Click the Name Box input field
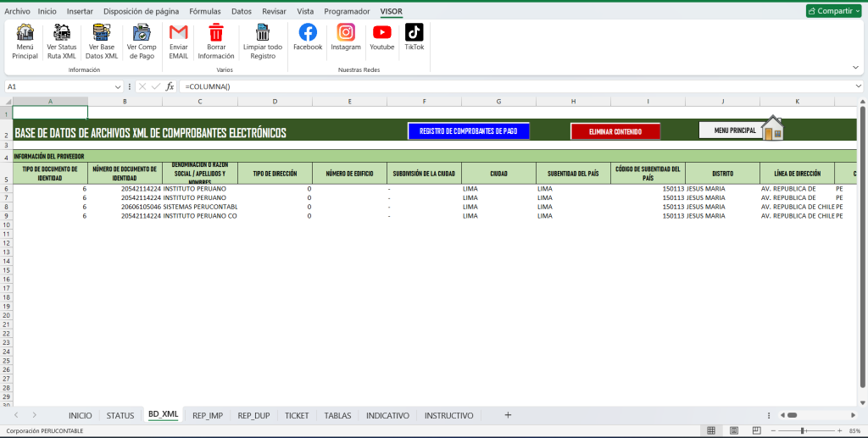 [x=60, y=86]
